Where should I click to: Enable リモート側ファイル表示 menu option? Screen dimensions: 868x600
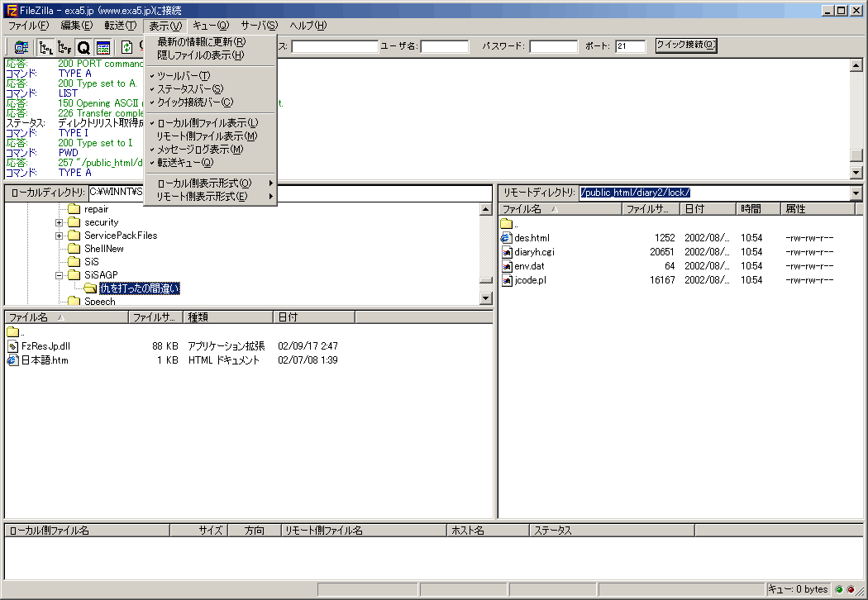(210, 136)
